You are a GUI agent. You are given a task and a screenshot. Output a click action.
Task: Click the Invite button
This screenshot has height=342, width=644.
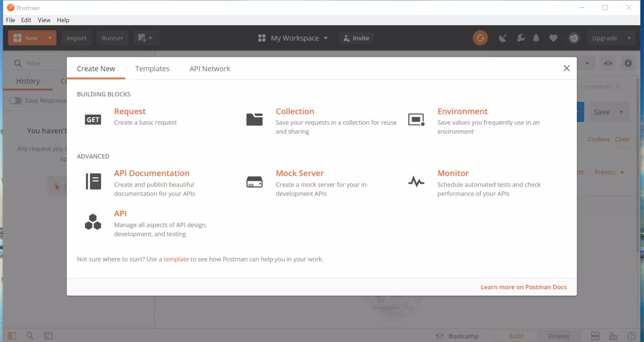click(356, 38)
